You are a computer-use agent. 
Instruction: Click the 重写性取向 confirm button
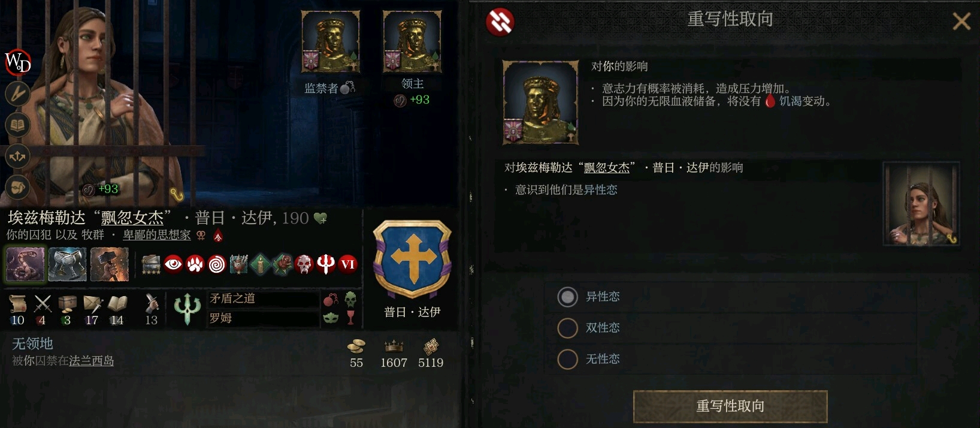(x=730, y=406)
